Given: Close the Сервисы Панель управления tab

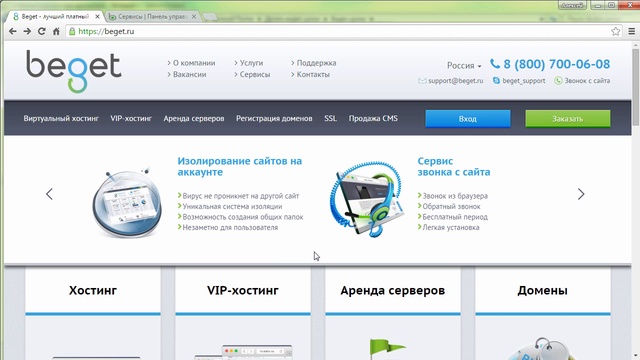Looking at the screenshot, I should [x=194, y=17].
